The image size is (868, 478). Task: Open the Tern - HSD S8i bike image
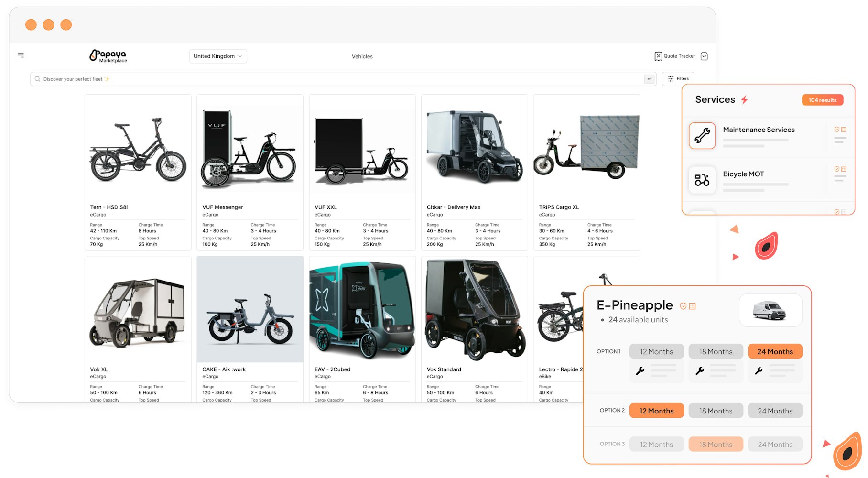tap(138, 148)
